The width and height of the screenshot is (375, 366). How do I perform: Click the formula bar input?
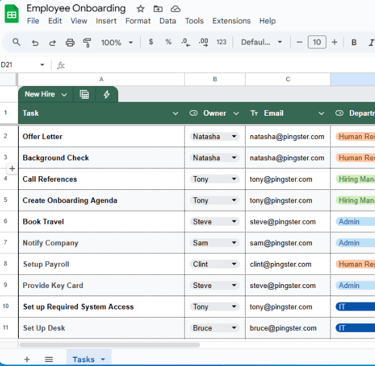tap(220, 65)
